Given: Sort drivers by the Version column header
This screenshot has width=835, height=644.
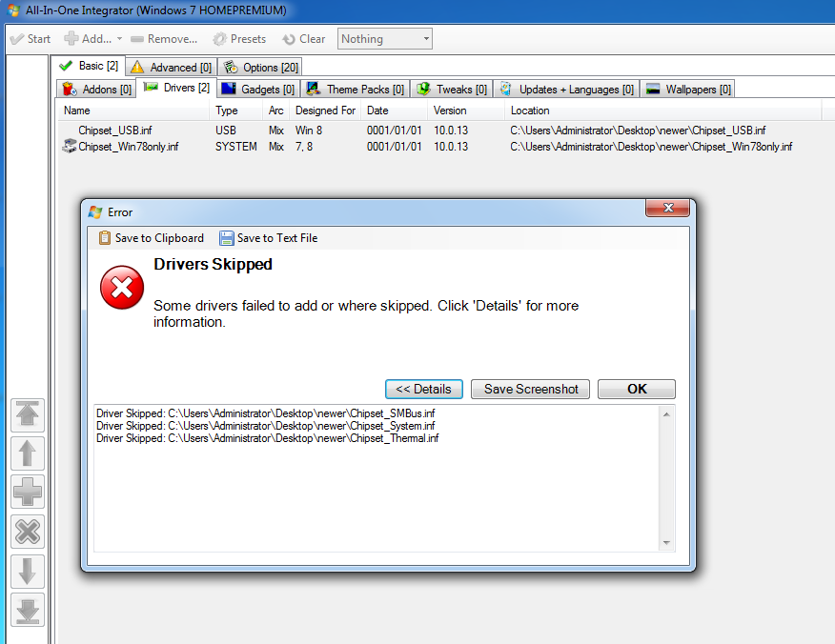Looking at the screenshot, I should coord(450,111).
